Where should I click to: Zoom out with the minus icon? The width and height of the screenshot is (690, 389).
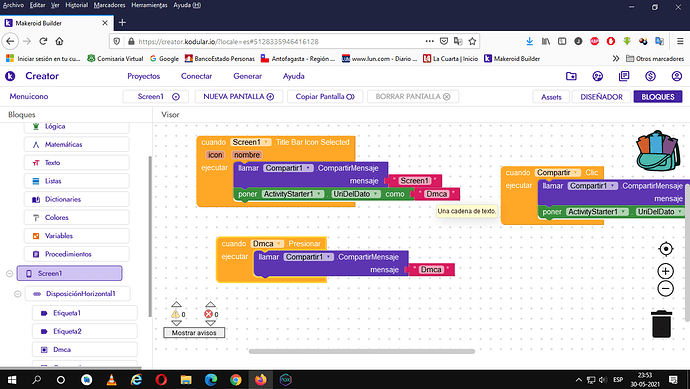click(x=665, y=289)
